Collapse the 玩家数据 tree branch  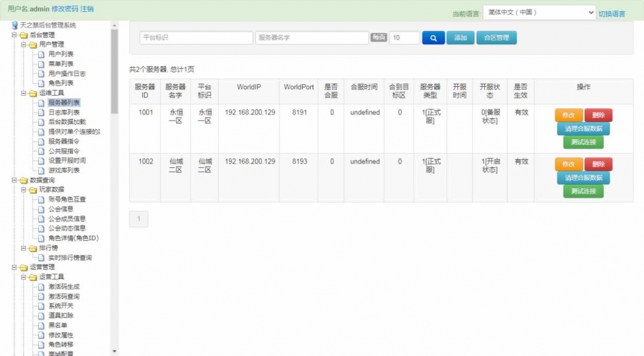point(23,190)
